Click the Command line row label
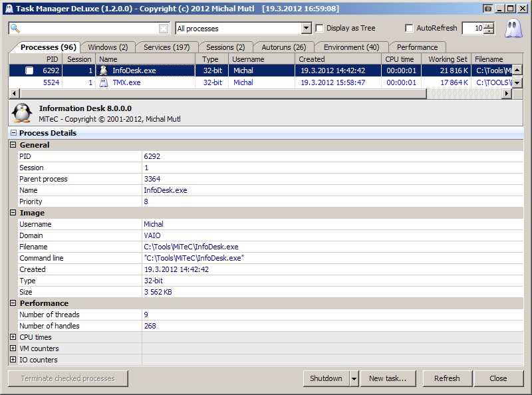 tap(41, 258)
